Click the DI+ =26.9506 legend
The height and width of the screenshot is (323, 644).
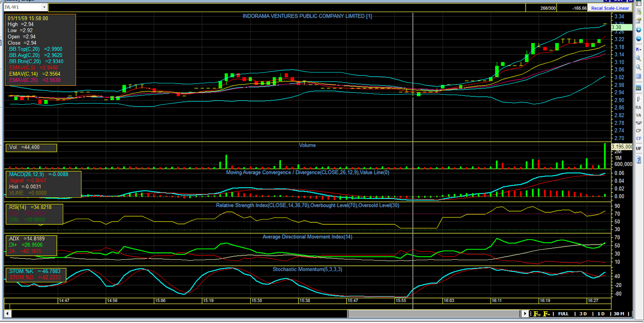25,245
